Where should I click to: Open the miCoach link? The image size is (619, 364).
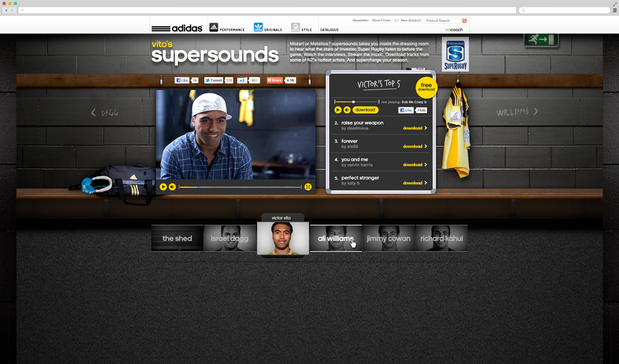point(454,30)
